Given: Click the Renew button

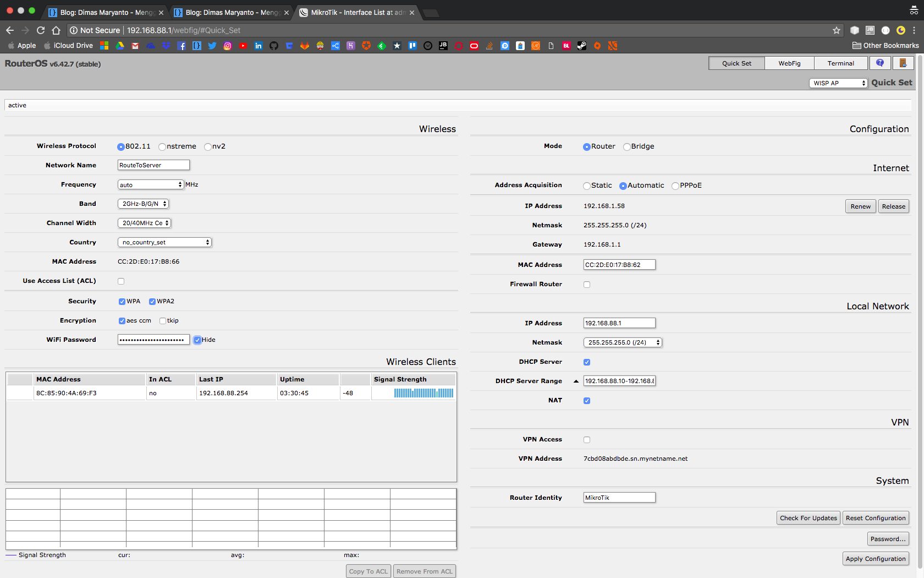Looking at the screenshot, I should [861, 206].
